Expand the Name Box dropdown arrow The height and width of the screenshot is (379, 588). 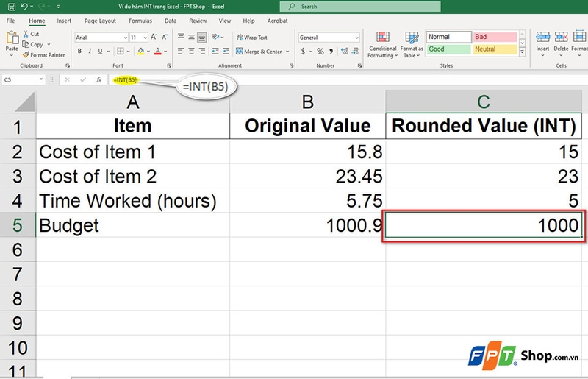point(40,79)
